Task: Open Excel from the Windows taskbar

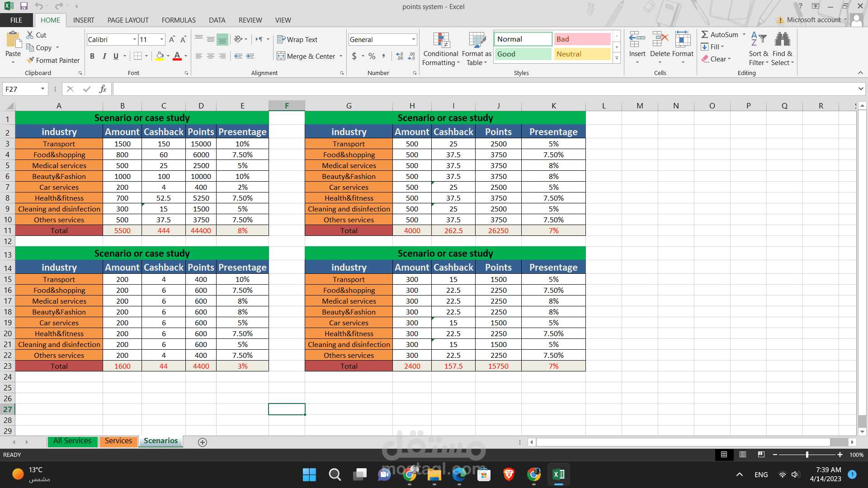Action: point(558,474)
